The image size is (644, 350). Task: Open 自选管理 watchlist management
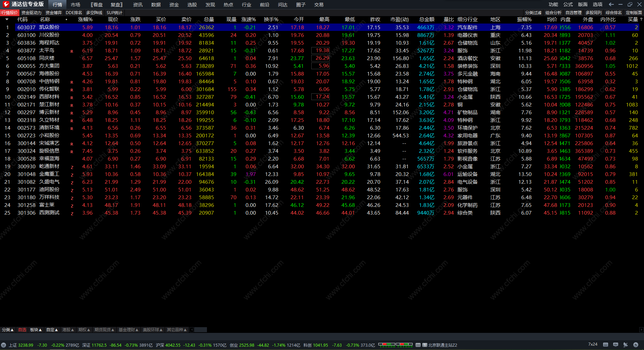pyautogui.click(x=574, y=13)
